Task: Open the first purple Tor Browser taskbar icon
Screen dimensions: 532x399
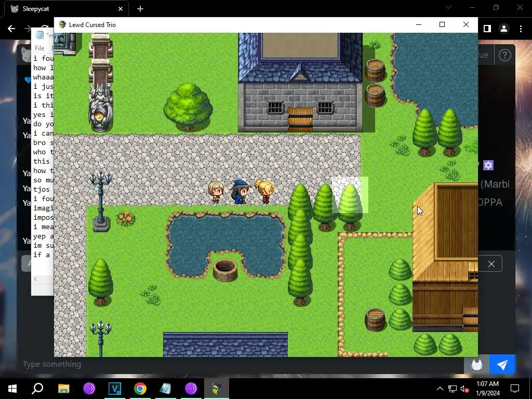Action: (x=89, y=389)
